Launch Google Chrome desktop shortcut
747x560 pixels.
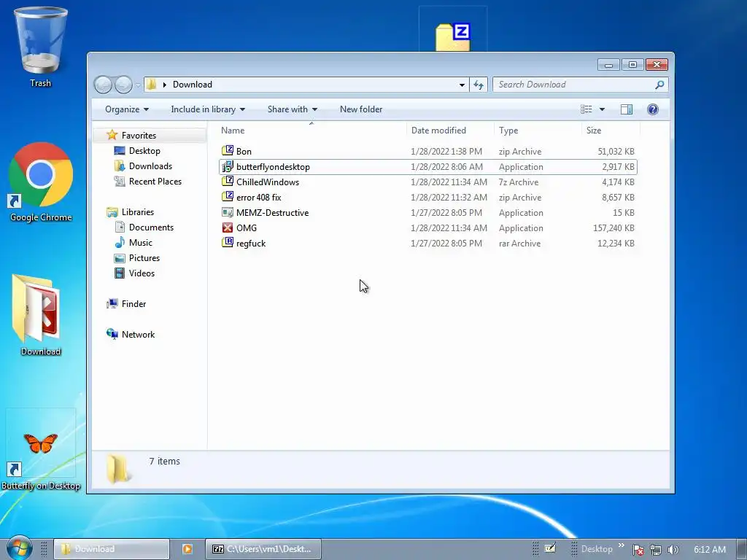click(x=41, y=182)
